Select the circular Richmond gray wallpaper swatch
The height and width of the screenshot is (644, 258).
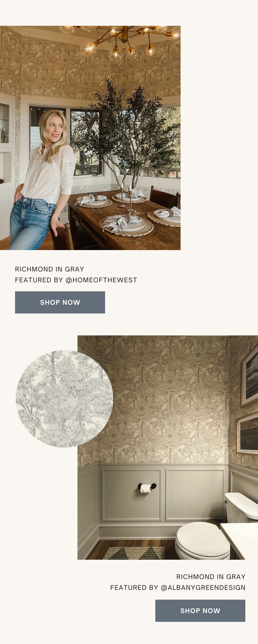(x=64, y=399)
